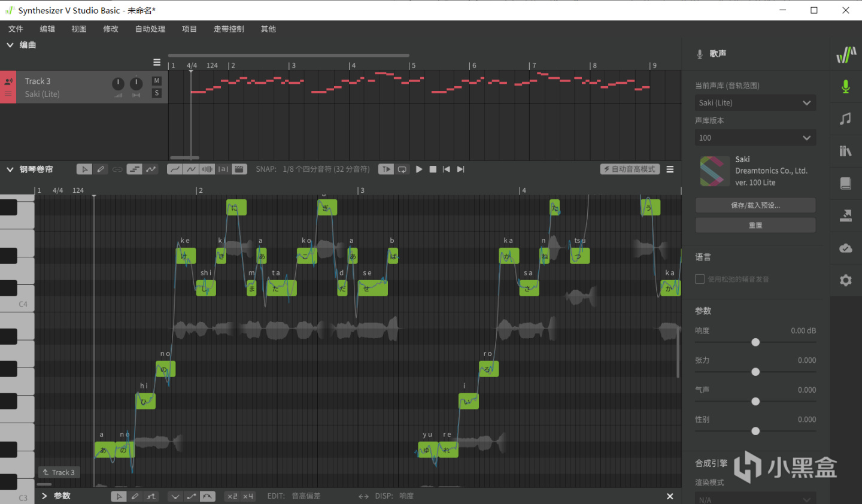This screenshot has width=862, height=504.
Task: Toggle loop playback button
Action: [x=402, y=169]
